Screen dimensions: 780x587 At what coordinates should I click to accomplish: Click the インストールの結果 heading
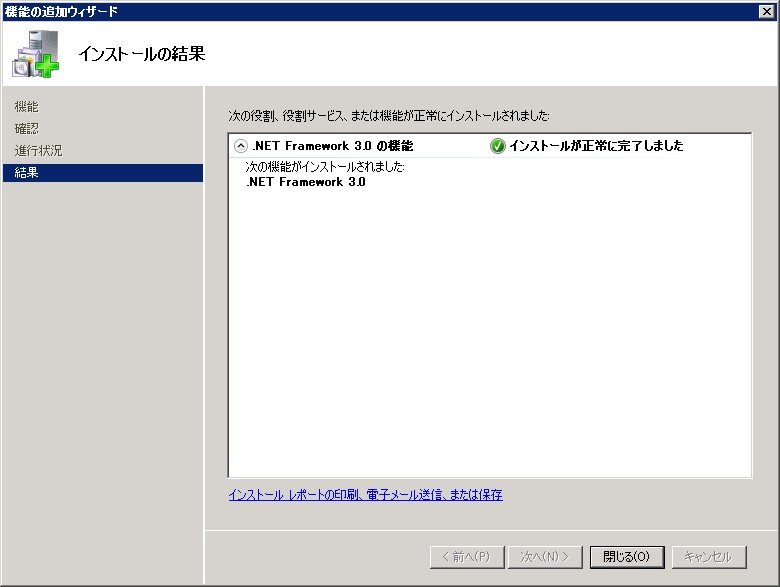point(141,54)
